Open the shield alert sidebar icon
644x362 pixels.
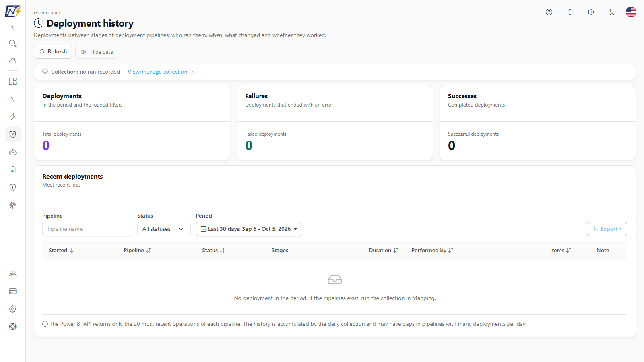pyautogui.click(x=13, y=187)
